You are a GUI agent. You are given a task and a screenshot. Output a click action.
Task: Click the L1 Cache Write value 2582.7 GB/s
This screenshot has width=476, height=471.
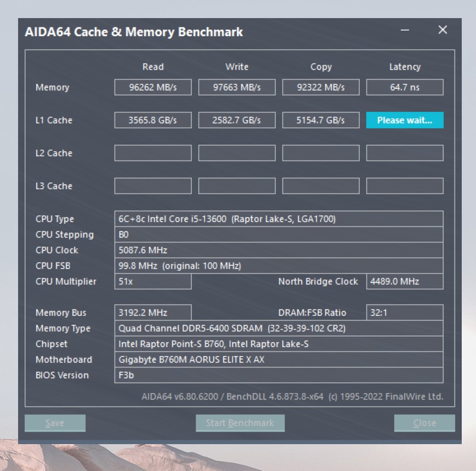pos(237,120)
